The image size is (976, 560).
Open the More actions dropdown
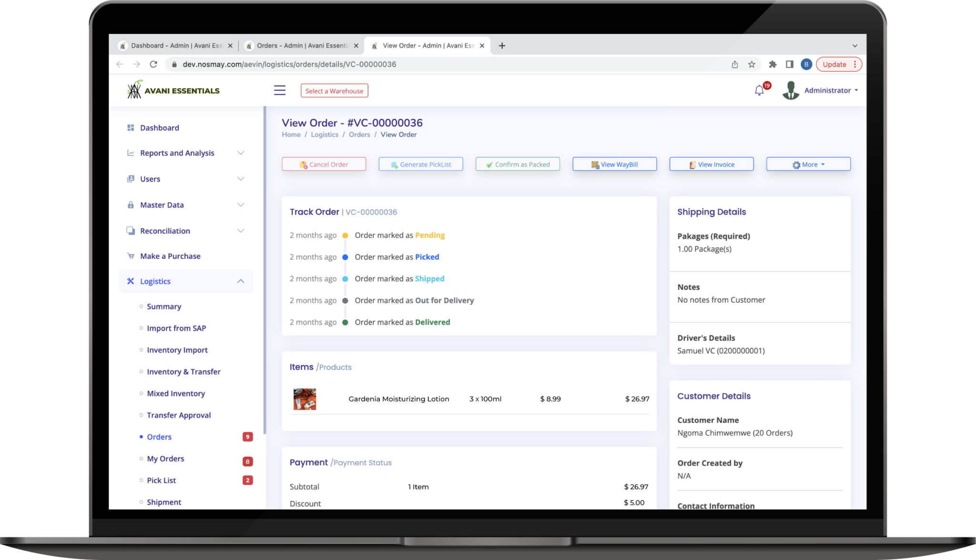tap(808, 164)
